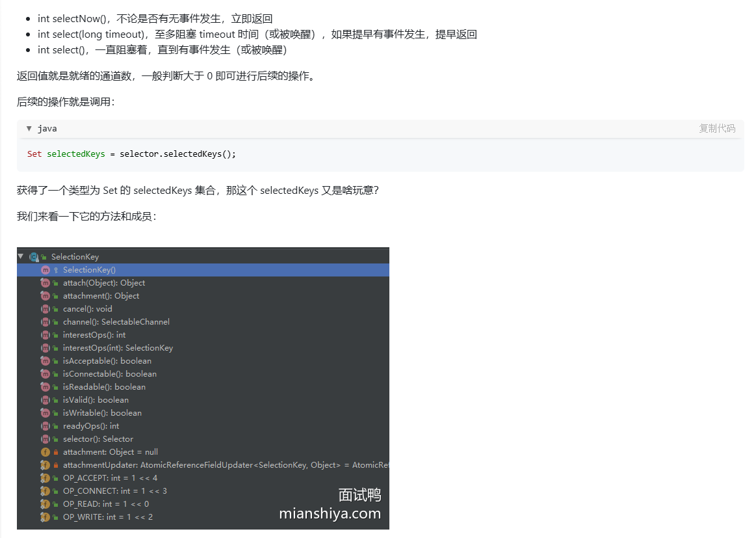This screenshot has width=756, height=538.
Task: Click selectedKeys variable in code
Action: (x=75, y=154)
